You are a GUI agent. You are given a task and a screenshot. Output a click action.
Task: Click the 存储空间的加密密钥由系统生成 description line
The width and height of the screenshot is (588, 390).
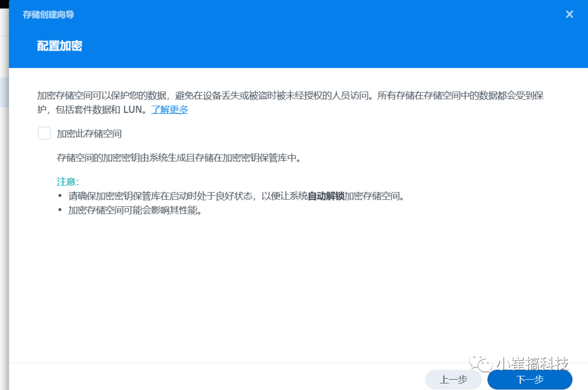pyautogui.click(x=179, y=158)
